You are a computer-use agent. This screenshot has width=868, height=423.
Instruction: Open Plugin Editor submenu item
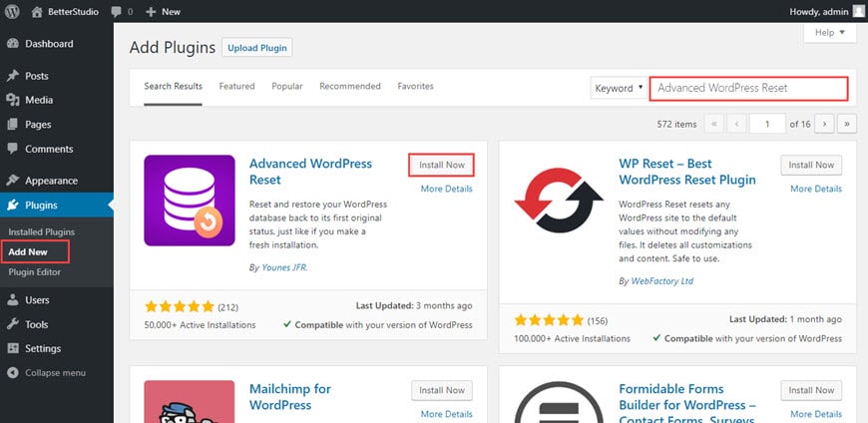(34, 271)
